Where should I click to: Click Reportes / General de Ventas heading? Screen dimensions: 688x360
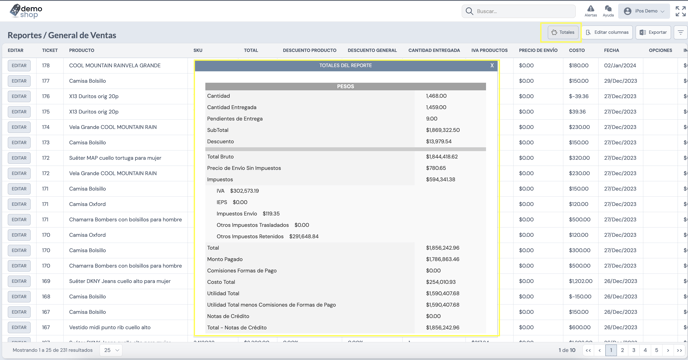tap(62, 35)
